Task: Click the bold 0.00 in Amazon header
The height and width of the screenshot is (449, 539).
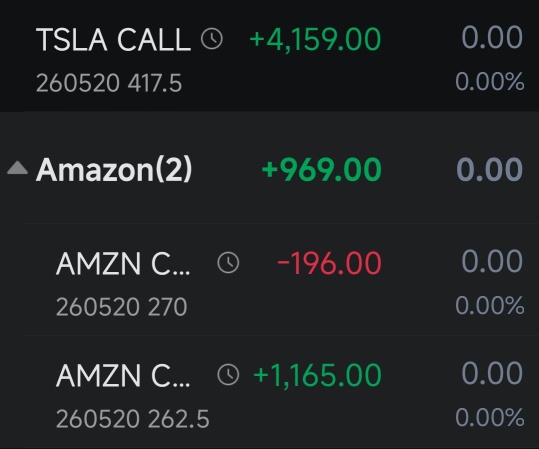Action: tap(490, 169)
